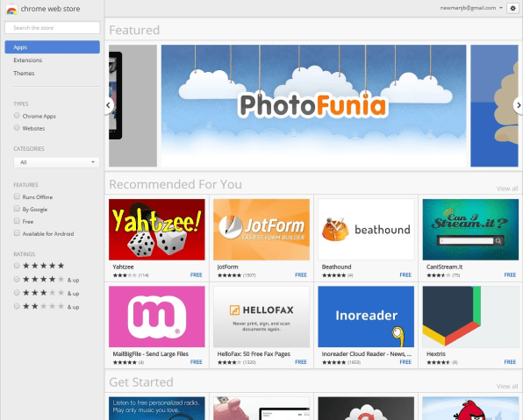This screenshot has height=420, width=523.
Task: Open the Beathound app tile image
Action: pos(366,230)
